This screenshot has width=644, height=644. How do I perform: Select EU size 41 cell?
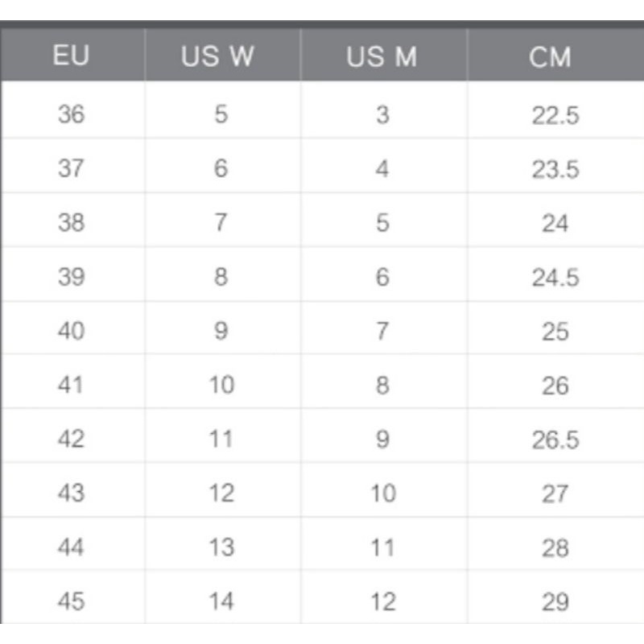point(71,385)
